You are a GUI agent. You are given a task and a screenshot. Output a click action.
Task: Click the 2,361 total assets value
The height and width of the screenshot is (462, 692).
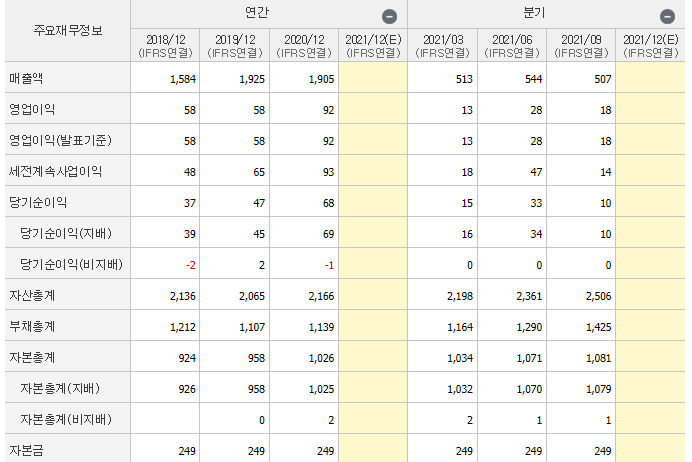pyautogui.click(x=529, y=296)
